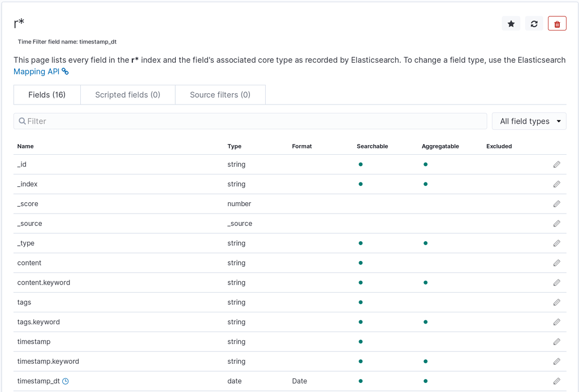Delete the r* index pattern (trash icon)

pos(556,23)
